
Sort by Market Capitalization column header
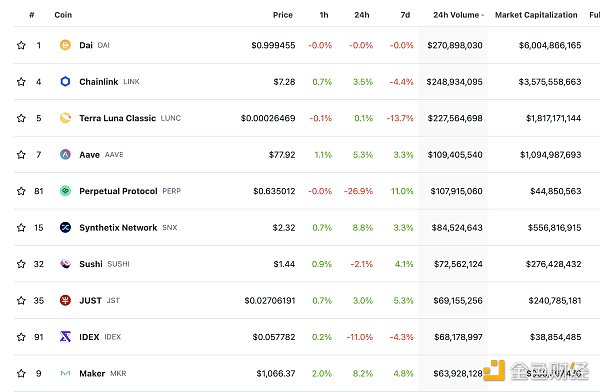(x=536, y=15)
